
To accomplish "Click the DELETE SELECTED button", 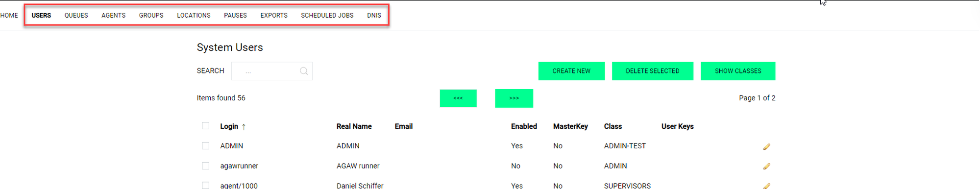I will 653,71.
